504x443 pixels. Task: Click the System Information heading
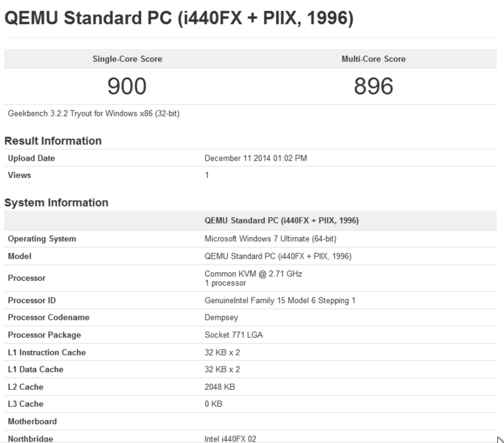click(x=56, y=203)
